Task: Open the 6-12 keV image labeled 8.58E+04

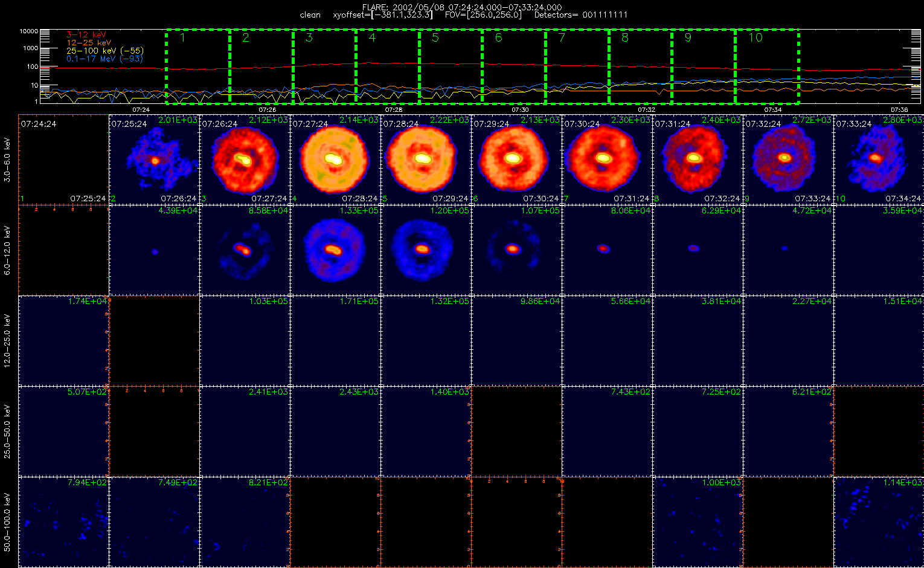Action: pos(245,250)
